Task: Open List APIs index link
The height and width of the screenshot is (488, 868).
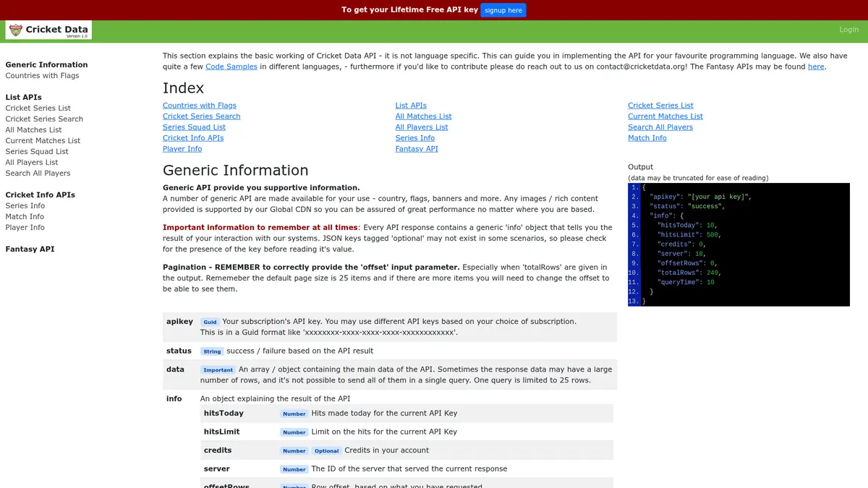Action: pyautogui.click(x=411, y=106)
